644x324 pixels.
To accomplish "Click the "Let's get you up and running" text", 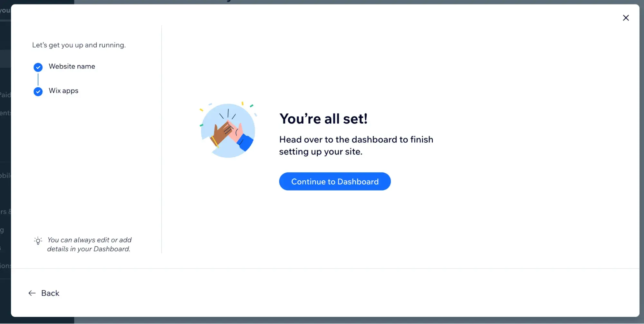I will click(79, 45).
